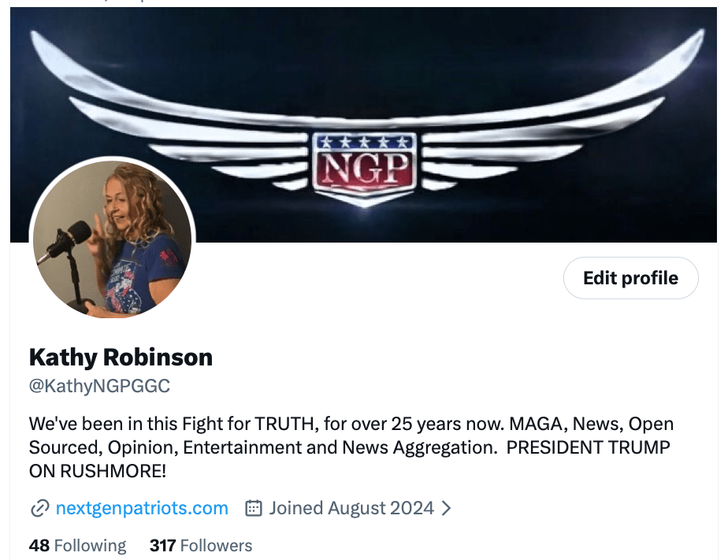Expand the chevron after Joined August 2024
Image resolution: width=728 pixels, height=560 pixels.
446,508
